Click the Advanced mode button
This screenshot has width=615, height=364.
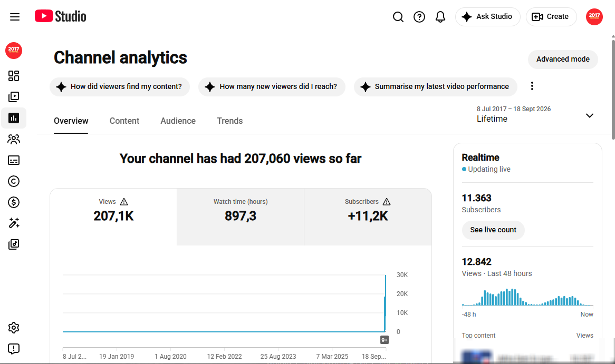(x=563, y=59)
